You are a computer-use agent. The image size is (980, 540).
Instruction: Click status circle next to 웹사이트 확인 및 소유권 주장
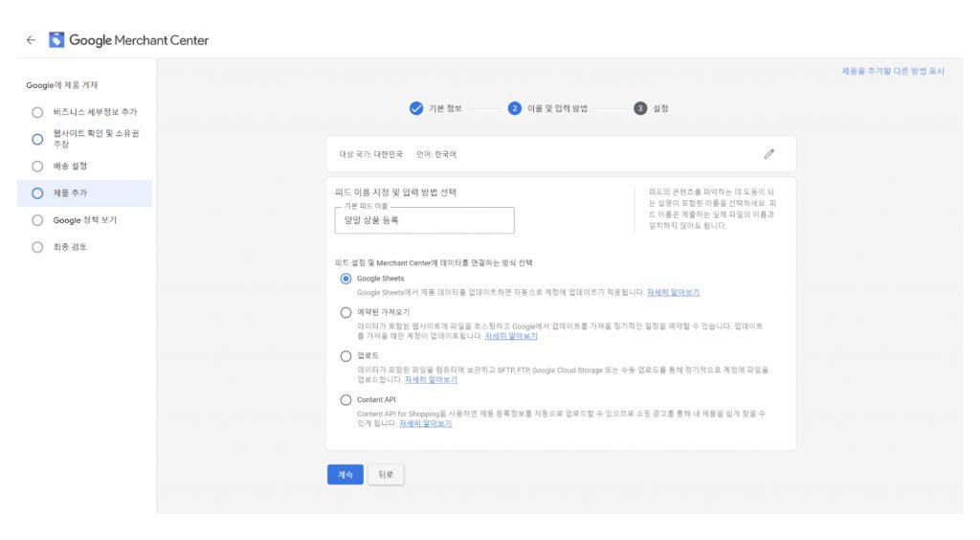point(37,140)
